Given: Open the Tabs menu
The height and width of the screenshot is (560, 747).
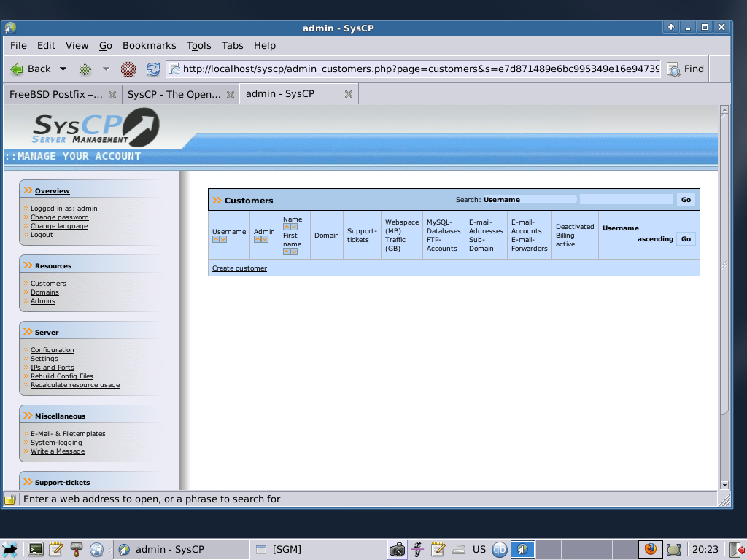Looking at the screenshot, I should coord(232,46).
